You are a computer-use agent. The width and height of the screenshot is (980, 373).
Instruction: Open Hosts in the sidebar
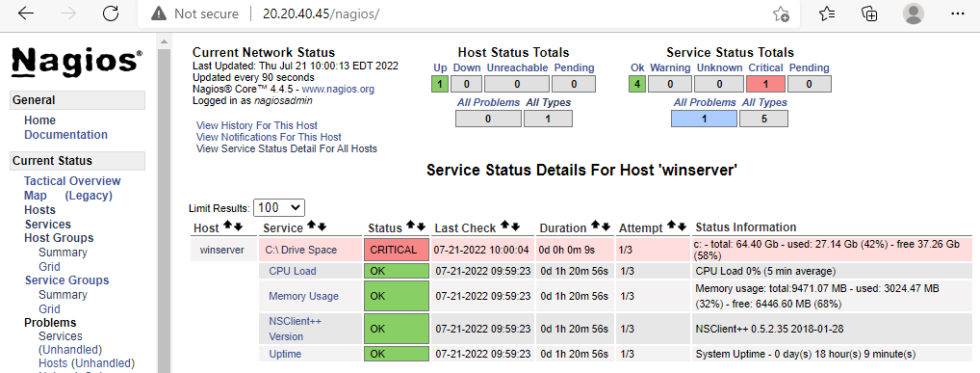40,210
